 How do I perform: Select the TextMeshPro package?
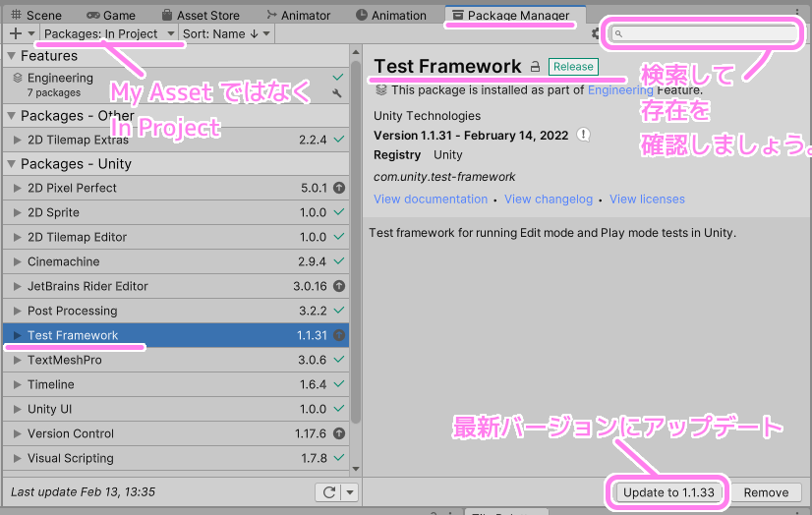176,360
